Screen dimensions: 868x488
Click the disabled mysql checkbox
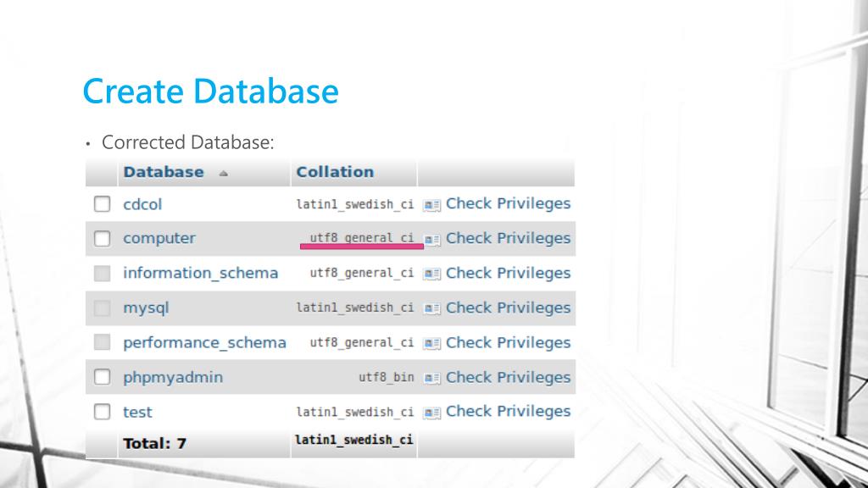pos(102,308)
